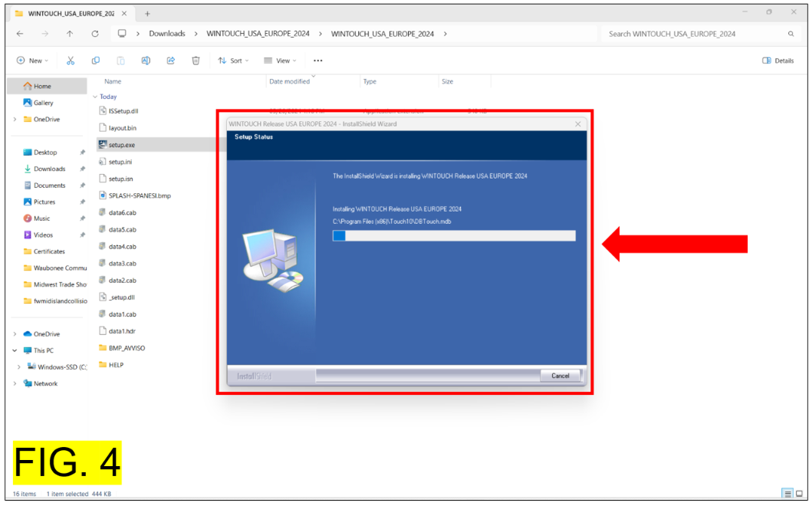
Task: Sort by the Size column header
Action: coord(448,81)
